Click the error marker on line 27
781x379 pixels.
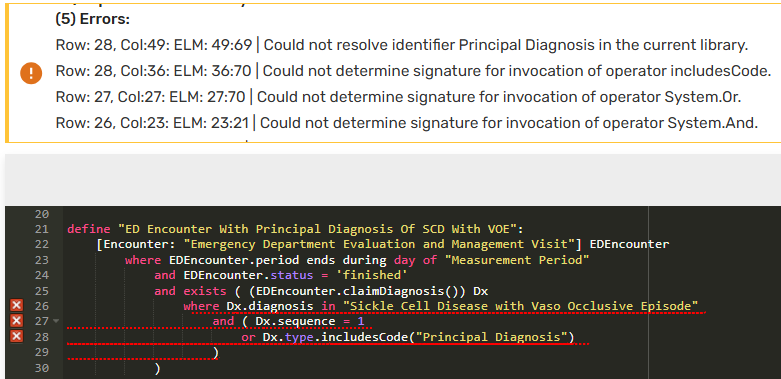16,321
